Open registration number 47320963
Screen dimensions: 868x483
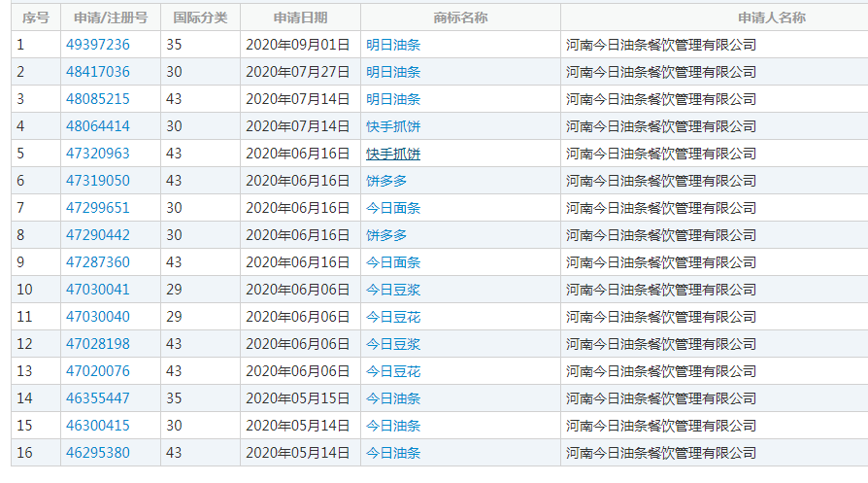pyautogui.click(x=97, y=153)
